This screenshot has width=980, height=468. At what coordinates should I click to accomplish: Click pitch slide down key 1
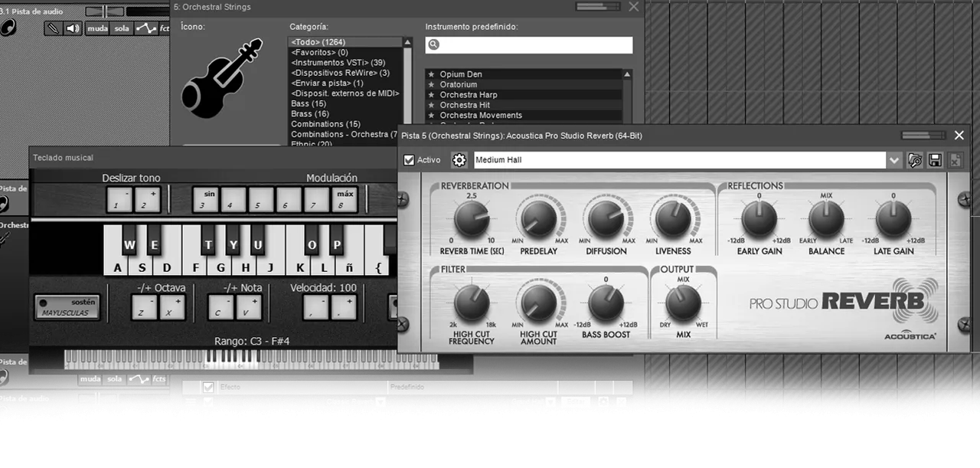(119, 201)
